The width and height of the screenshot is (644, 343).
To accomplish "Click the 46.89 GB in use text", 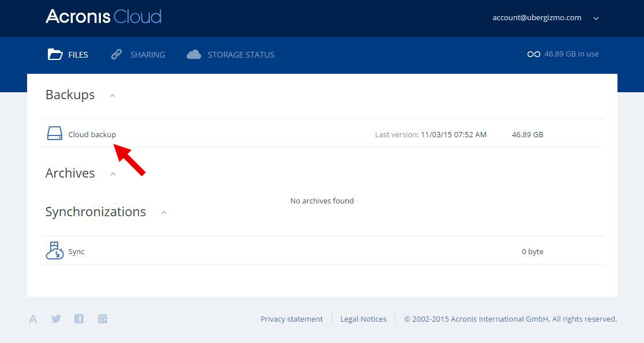I will pyautogui.click(x=571, y=54).
